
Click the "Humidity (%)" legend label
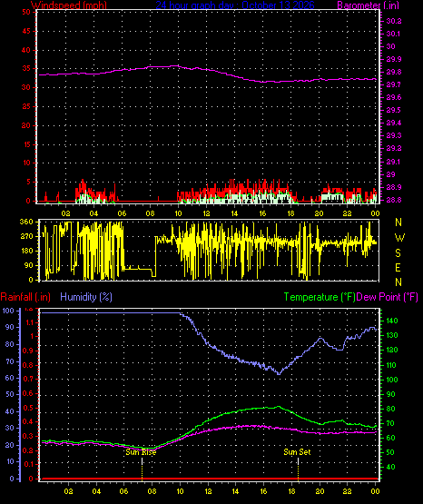coord(86,297)
